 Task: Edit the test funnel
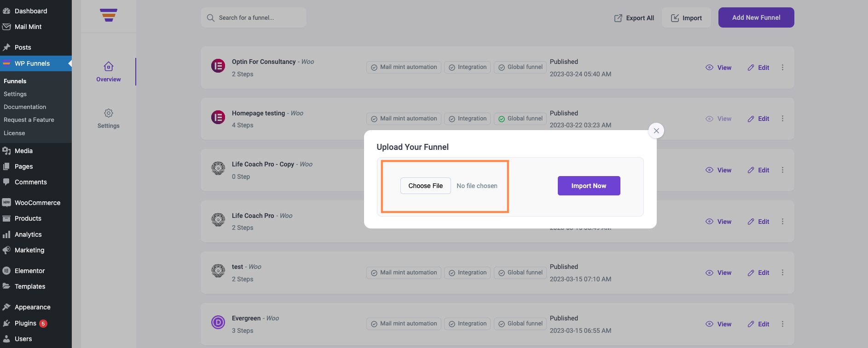758,273
